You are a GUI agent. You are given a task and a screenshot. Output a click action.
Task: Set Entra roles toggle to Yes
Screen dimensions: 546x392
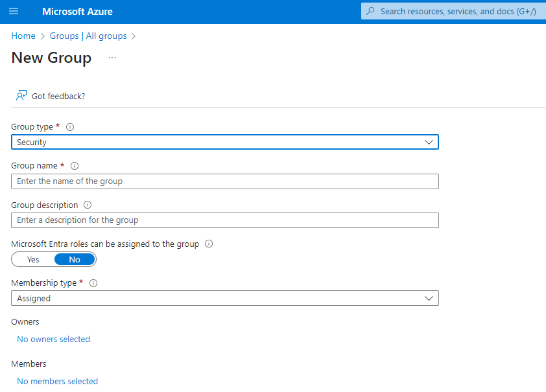[x=33, y=259]
